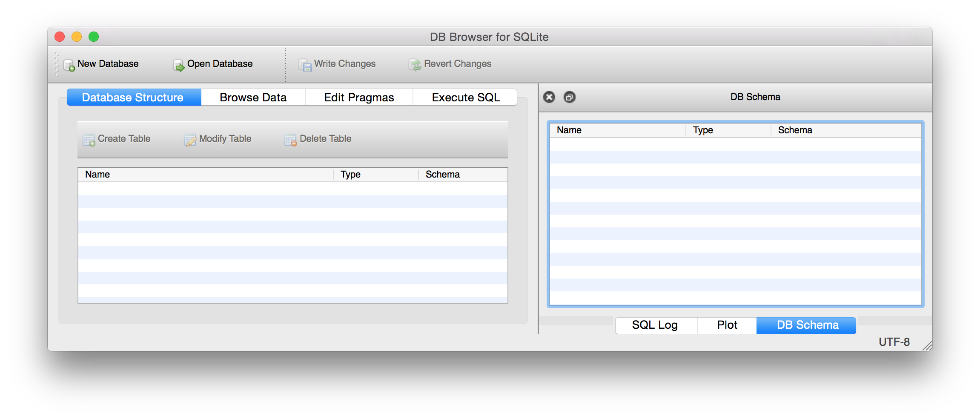Click the Write Changes icon

305,64
